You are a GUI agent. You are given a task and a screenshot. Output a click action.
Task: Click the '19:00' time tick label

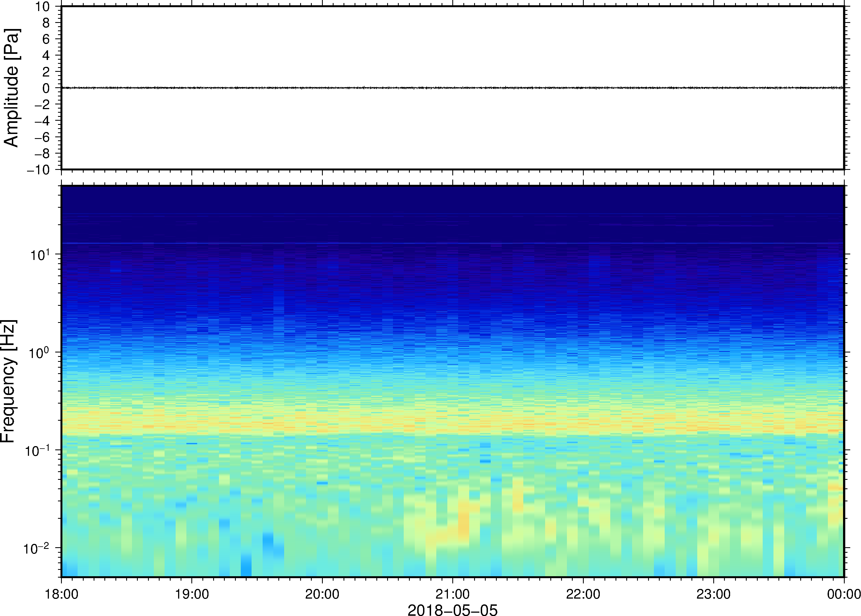pyautogui.click(x=192, y=594)
